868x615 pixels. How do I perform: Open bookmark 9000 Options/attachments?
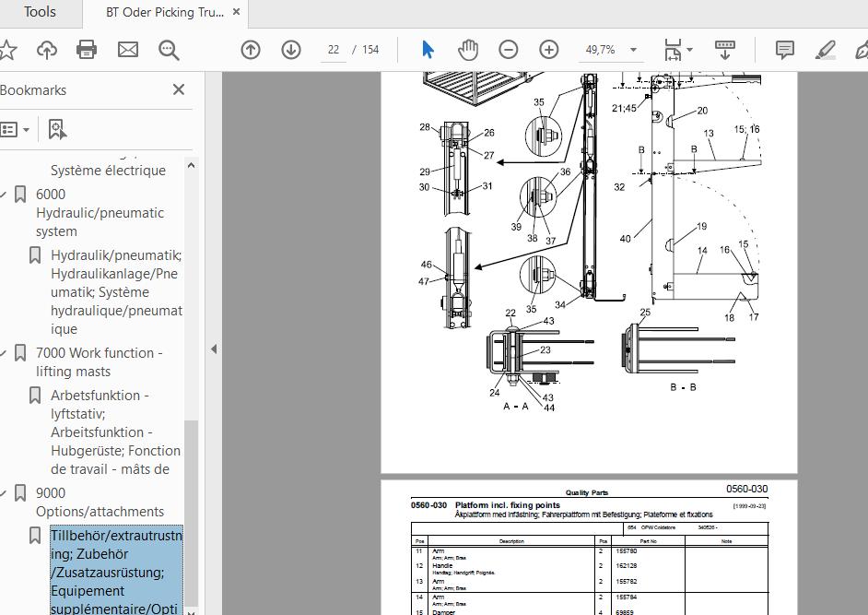[100, 502]
